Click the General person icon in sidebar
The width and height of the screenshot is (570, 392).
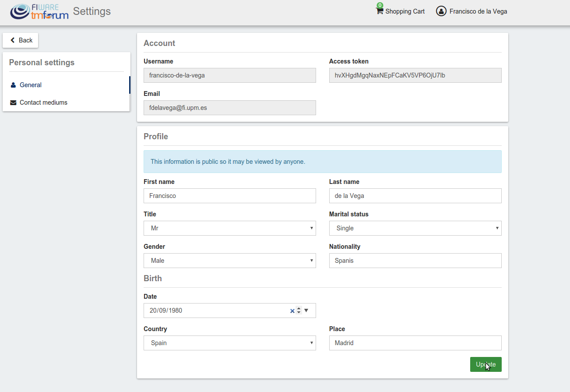click(x=13, y=85)
